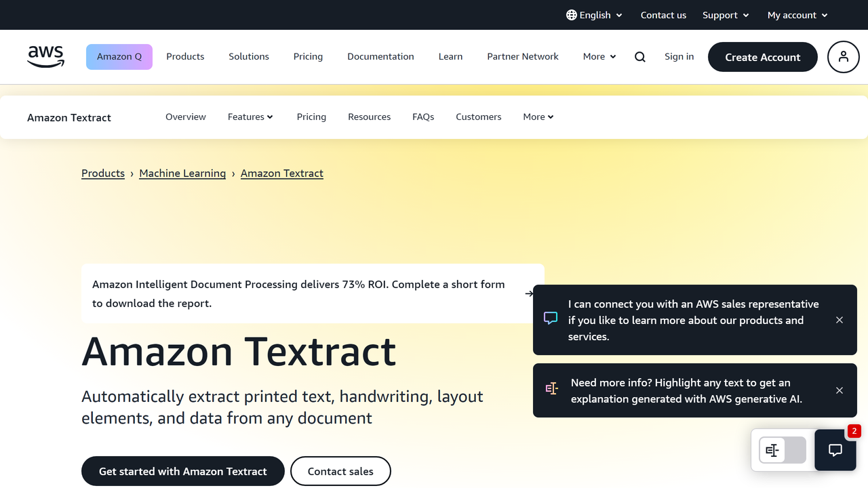Click the Contact sales button
This screenshot has width=868, height=488.
[x=340, y=471]
